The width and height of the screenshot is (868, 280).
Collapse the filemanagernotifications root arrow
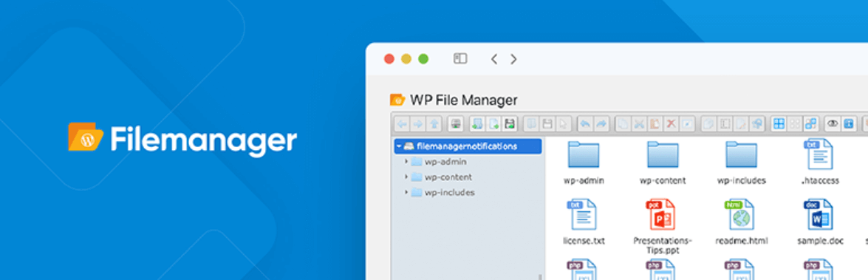point(398,146)
